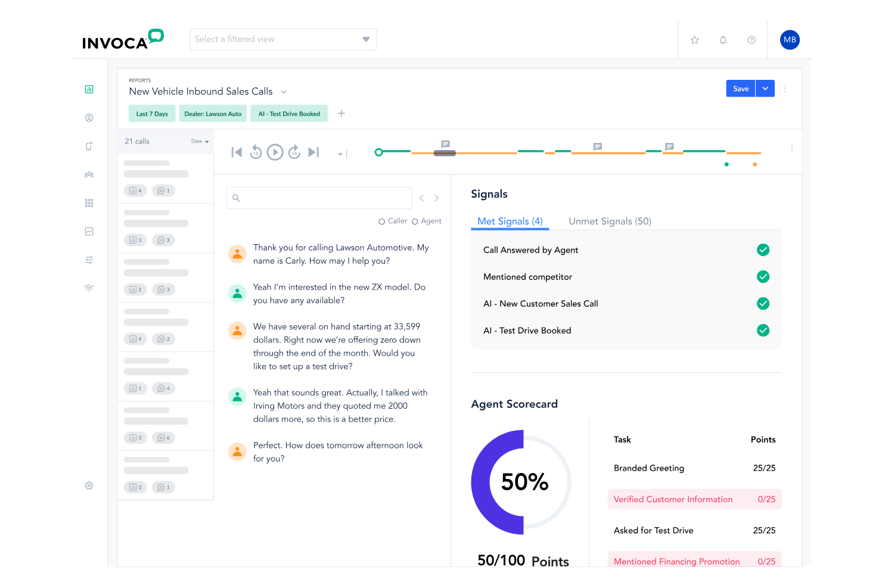Open the trend line chart icon in sidebar

(89, 231)
